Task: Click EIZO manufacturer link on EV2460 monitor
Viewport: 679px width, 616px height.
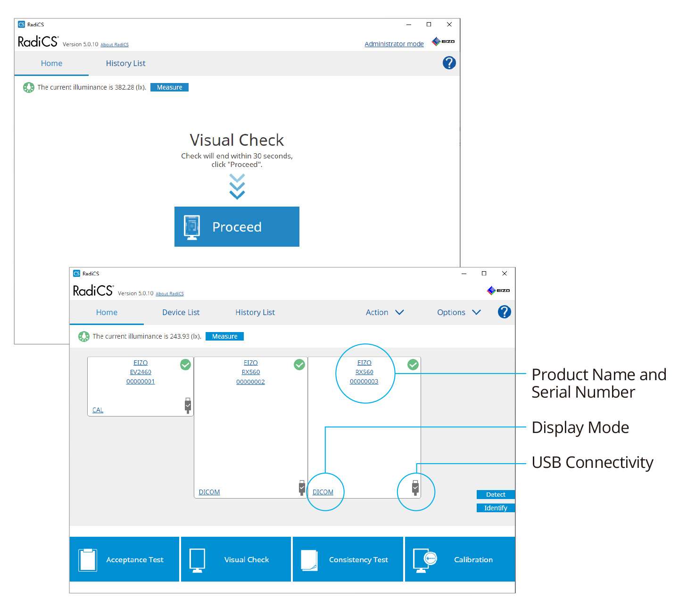Action: (x=141, y=363)
